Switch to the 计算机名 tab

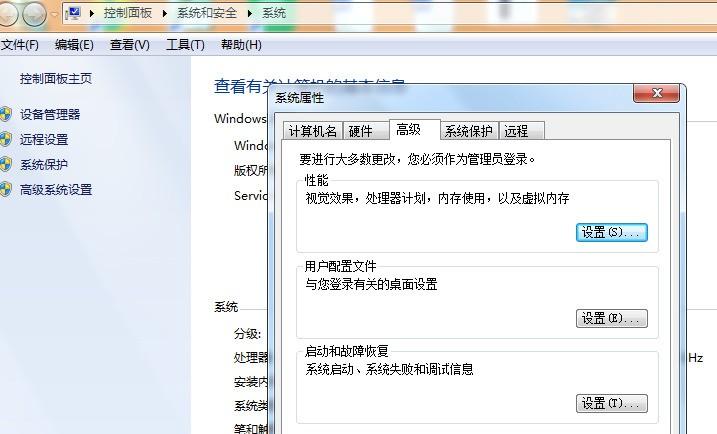(x=312, y=131)
